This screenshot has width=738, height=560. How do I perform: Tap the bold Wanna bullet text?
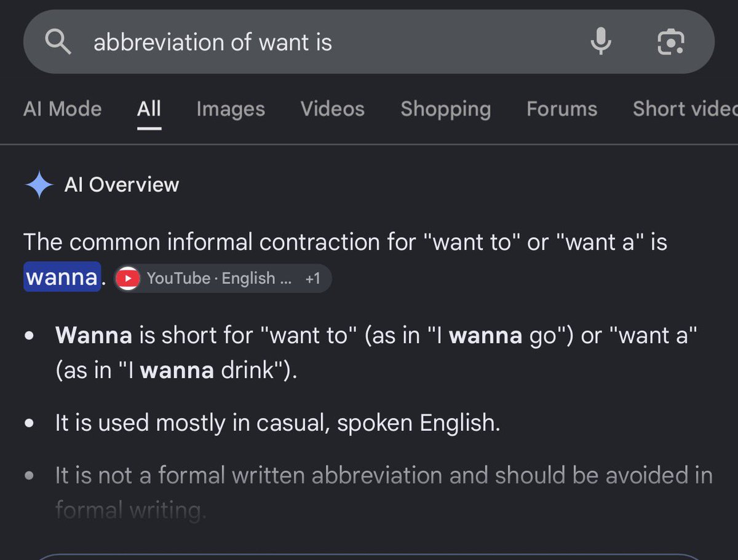[x=93, y=335]
